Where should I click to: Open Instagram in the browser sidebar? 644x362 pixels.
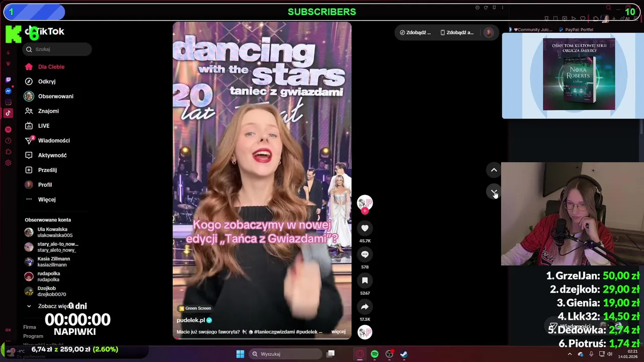(8, 102)
